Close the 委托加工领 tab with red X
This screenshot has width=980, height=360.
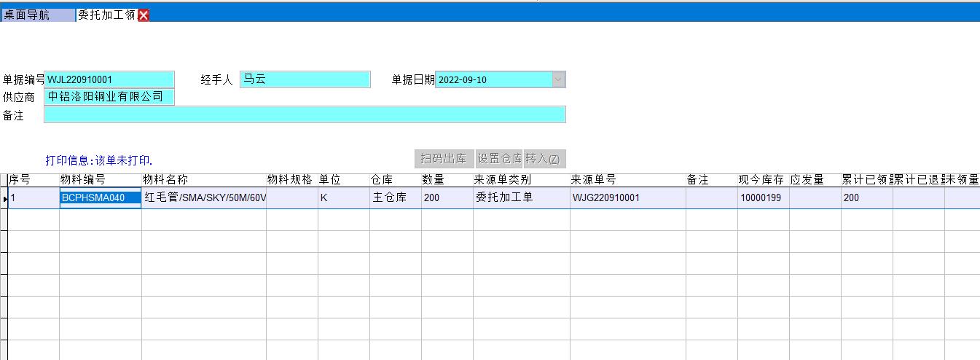(x=144, y=15)
